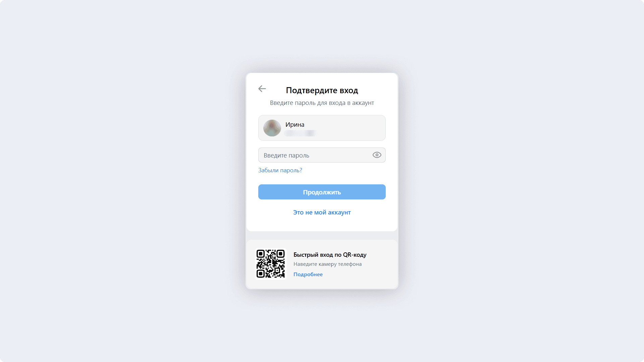Toggle password visibility eye icon

point(377,155)
